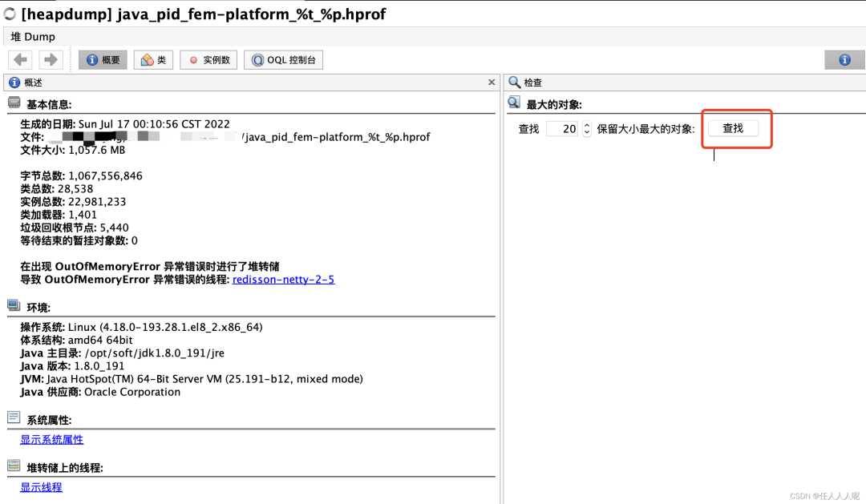Click the Java 主目录 path text
The height and width of the screenshot is (504, 866).
coord(122,353)
